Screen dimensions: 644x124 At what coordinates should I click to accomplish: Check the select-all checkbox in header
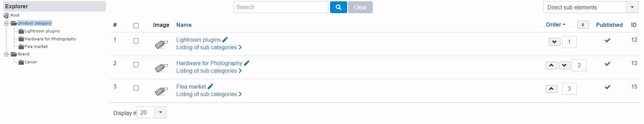136,25
